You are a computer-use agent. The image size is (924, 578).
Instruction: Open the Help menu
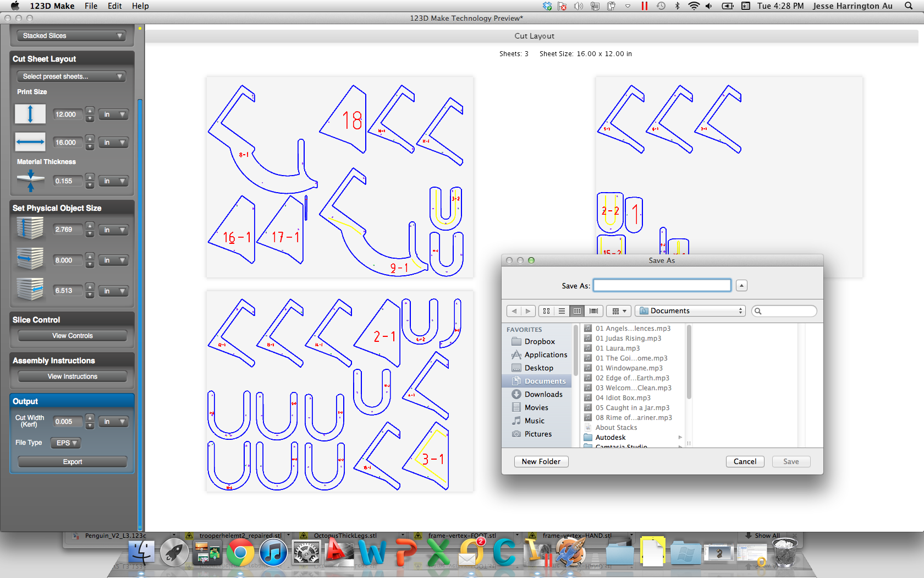click(140, 6)
